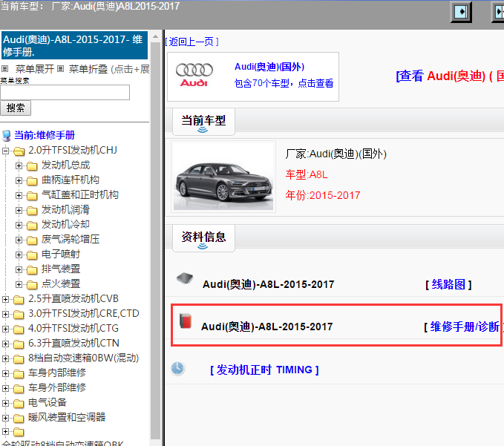Viewport: 504px width, 446px height.
Task: Click the gray wiring diagram chip icon
Action: click(185, 278)
